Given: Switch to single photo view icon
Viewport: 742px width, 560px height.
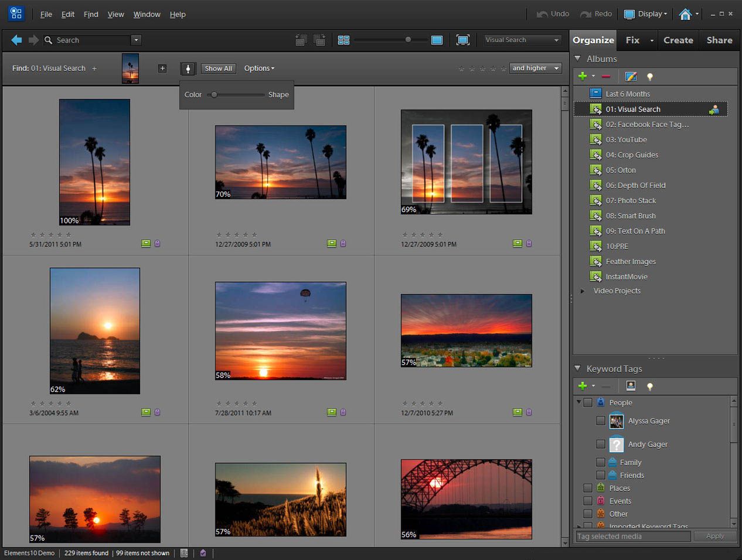Looking at the screenshot, I should point(437,40).
